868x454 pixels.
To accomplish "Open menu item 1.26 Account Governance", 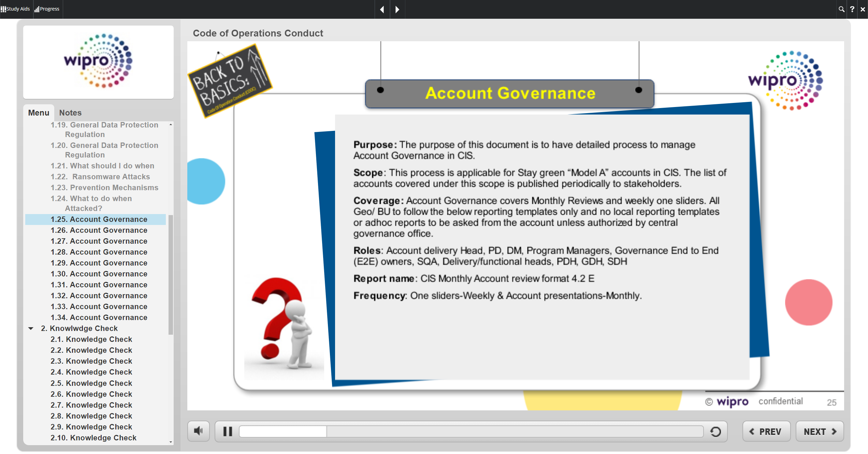I will [x=99, y=230].
